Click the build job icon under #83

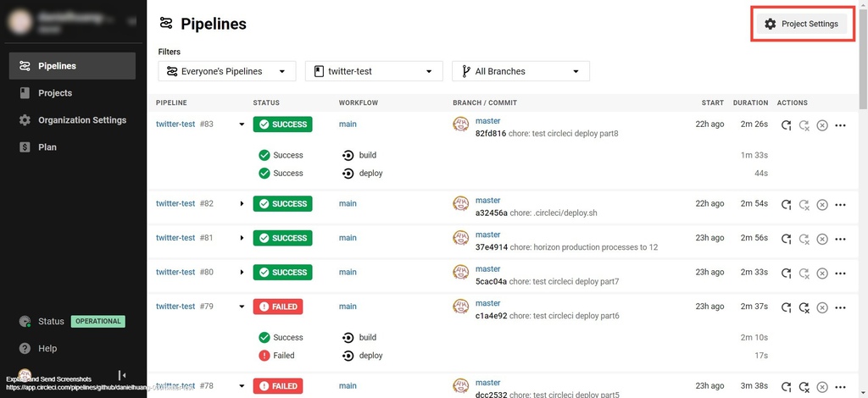pyautogui.click(x=348, y=155)
